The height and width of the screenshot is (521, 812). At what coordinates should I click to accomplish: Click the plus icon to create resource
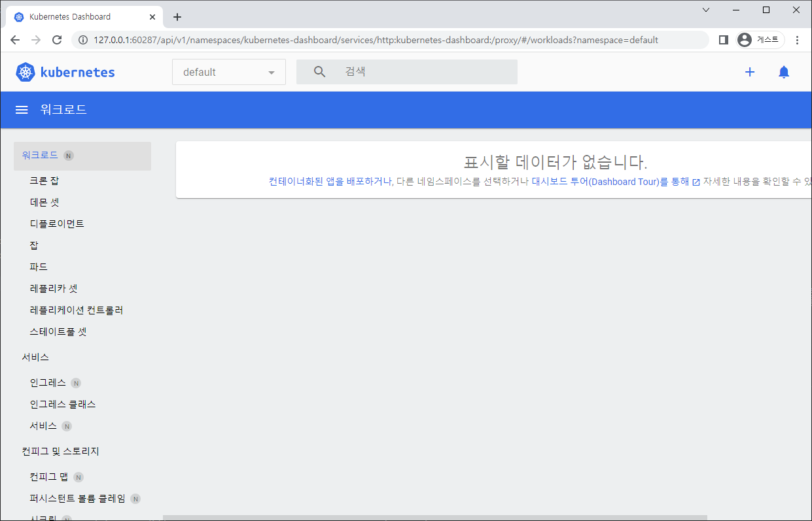point(750,72)
